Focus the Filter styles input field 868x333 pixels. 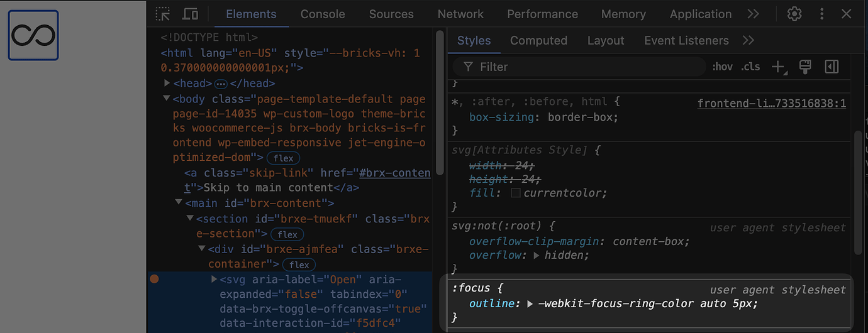[x=579, y=67]
